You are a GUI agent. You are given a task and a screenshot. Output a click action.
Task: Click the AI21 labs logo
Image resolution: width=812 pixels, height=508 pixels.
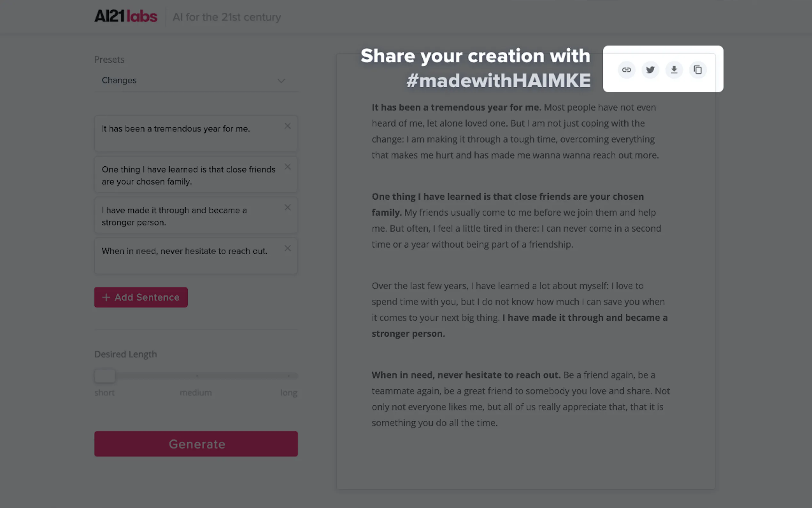[x=126, y=16]
